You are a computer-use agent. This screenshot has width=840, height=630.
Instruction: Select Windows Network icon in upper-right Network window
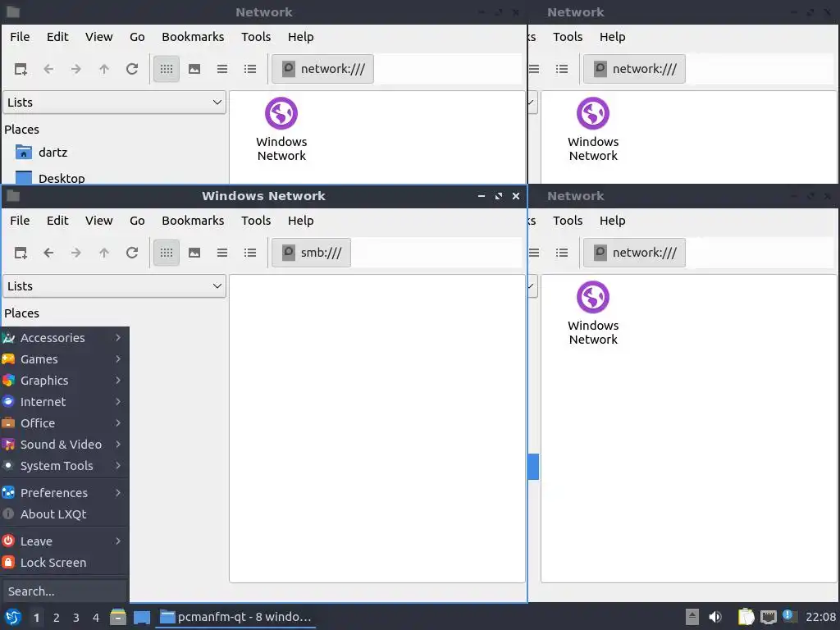(x=593, y=130)
